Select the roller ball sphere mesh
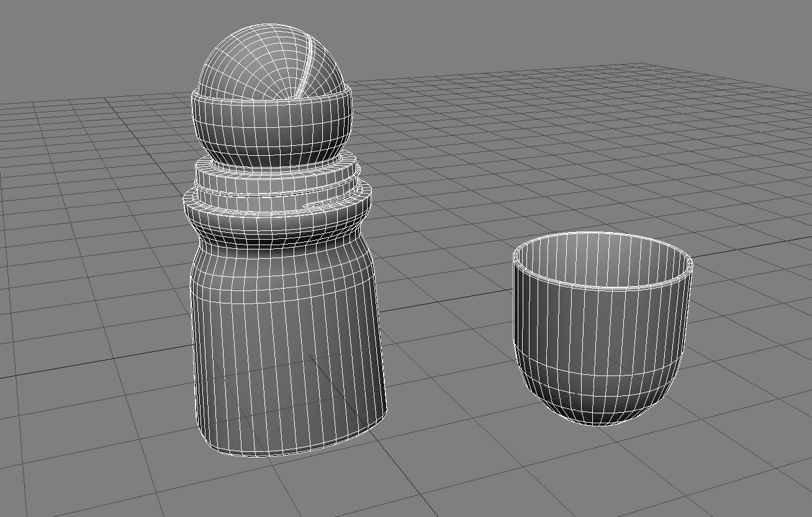The image size is (812, 517). tap(270, 61)
